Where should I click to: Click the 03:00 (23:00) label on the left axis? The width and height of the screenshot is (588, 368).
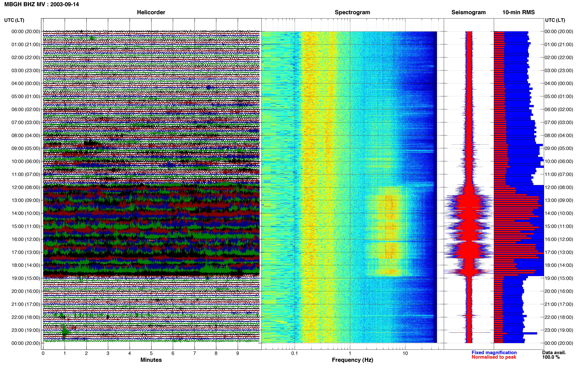click(26, 71)
